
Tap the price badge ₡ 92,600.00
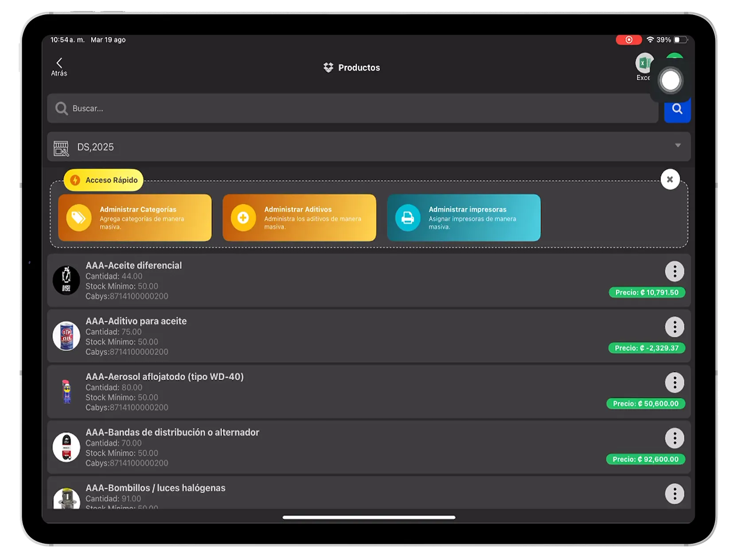(x=645, y=459)
